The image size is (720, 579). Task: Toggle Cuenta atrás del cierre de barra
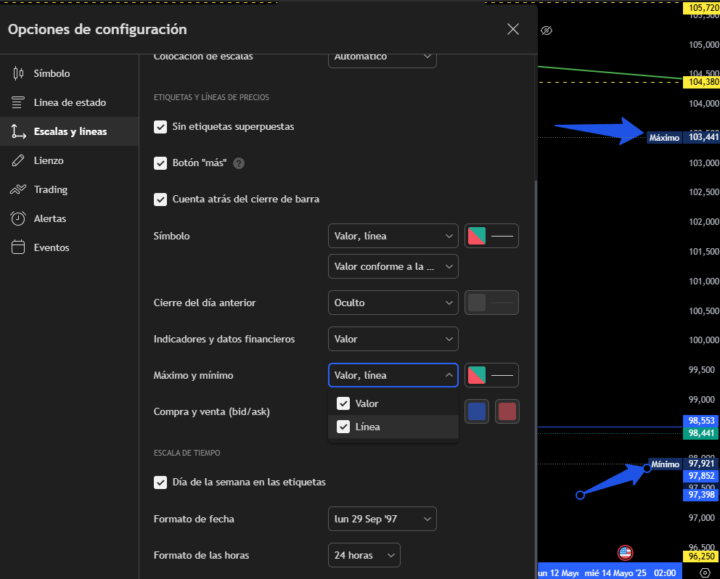click(160, 199)
